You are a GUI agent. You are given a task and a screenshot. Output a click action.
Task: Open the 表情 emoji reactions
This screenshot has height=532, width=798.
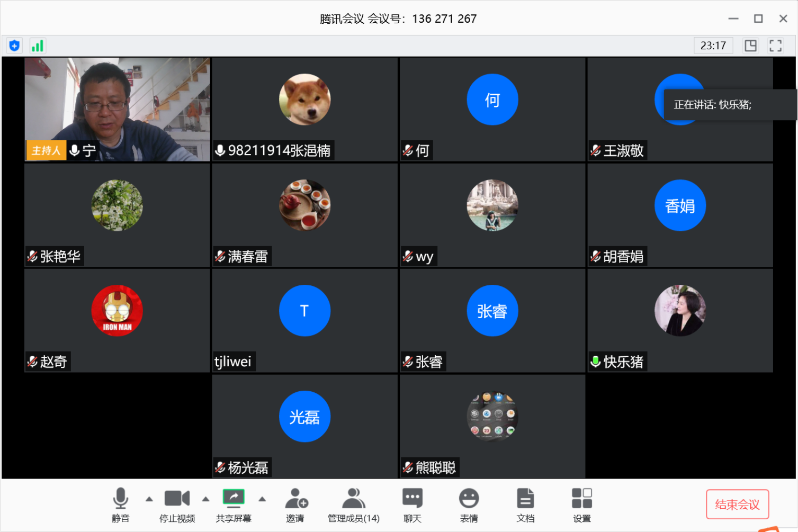[x=469, y=504]
